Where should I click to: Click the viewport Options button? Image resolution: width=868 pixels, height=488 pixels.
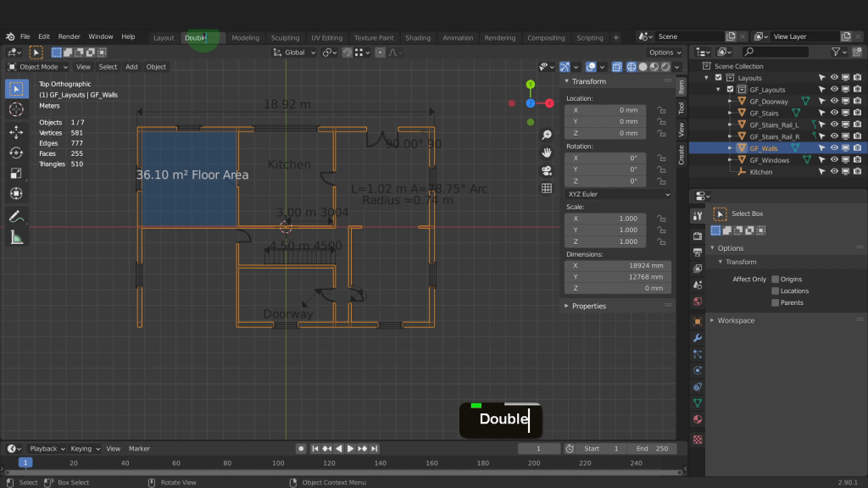pyautogui.click(x=663, y=53)
